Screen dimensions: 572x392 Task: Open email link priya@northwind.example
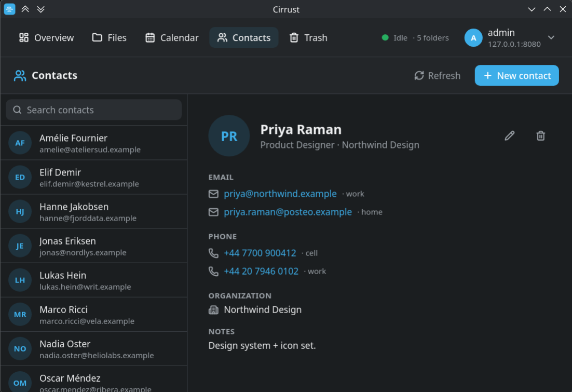coord(280,194)
